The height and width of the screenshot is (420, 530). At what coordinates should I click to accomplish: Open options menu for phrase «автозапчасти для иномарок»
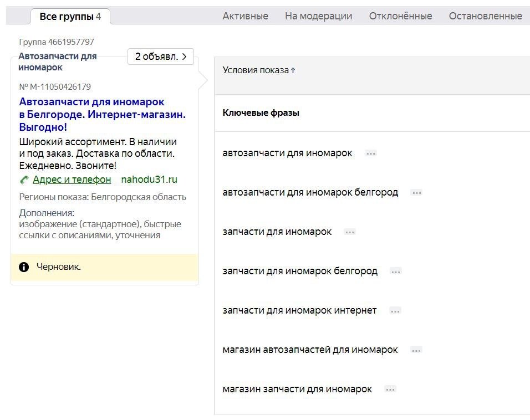coord(370,153)
